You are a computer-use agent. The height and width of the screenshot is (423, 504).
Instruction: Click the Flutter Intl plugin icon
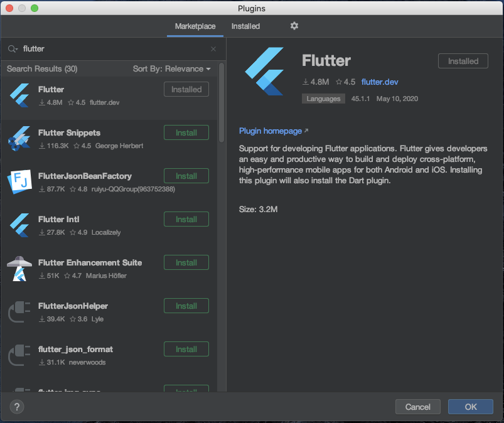(19, 225)
